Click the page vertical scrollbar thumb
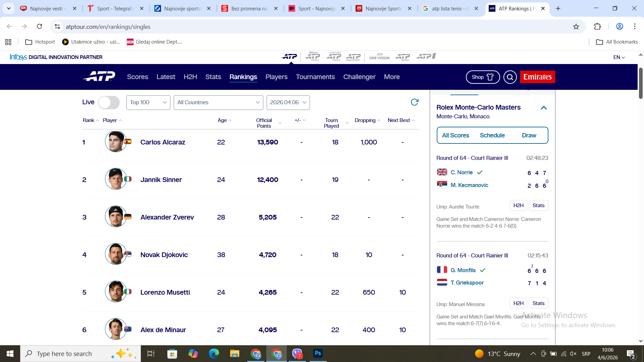The width and height of the screenshot is (644, 362). (641, 83)
